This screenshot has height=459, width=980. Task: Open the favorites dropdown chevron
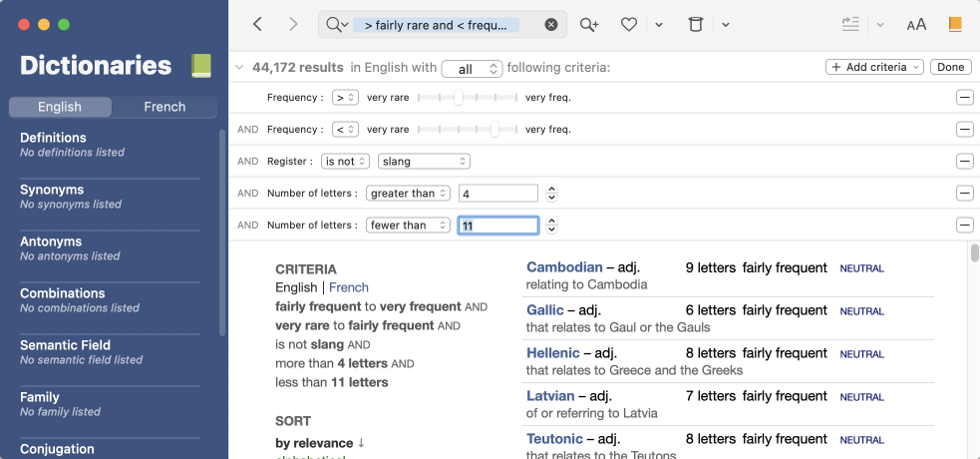pos(659,25)
